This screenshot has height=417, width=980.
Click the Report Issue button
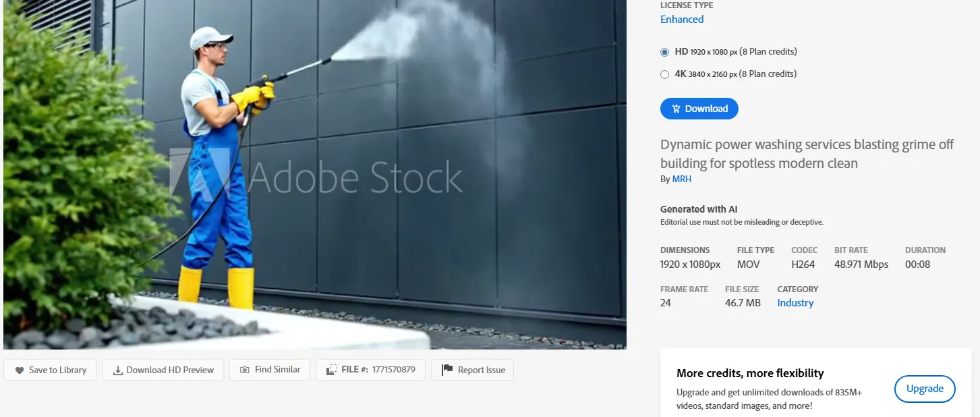(473, 370)
